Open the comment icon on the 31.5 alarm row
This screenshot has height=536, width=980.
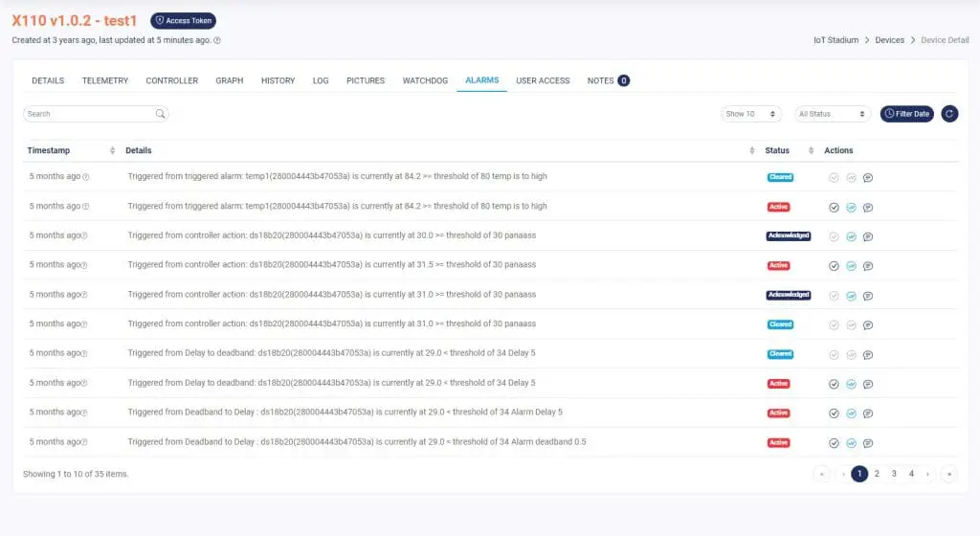(868, 266)
